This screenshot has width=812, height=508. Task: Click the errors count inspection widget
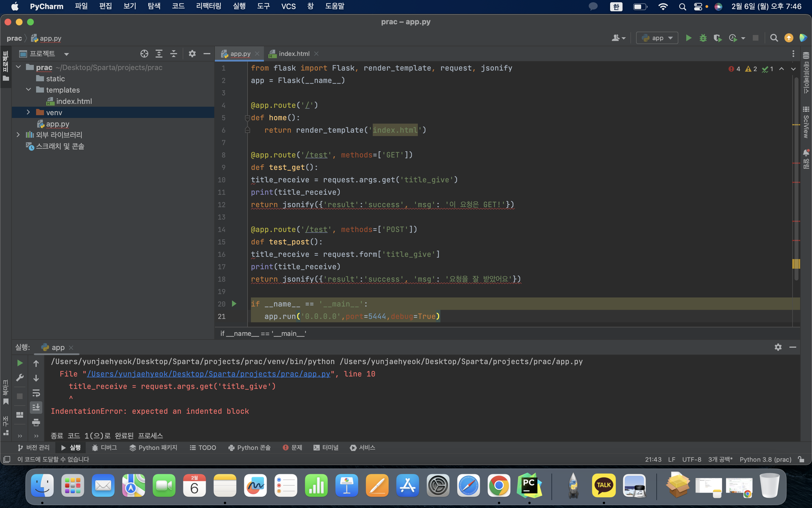point(734,69)
